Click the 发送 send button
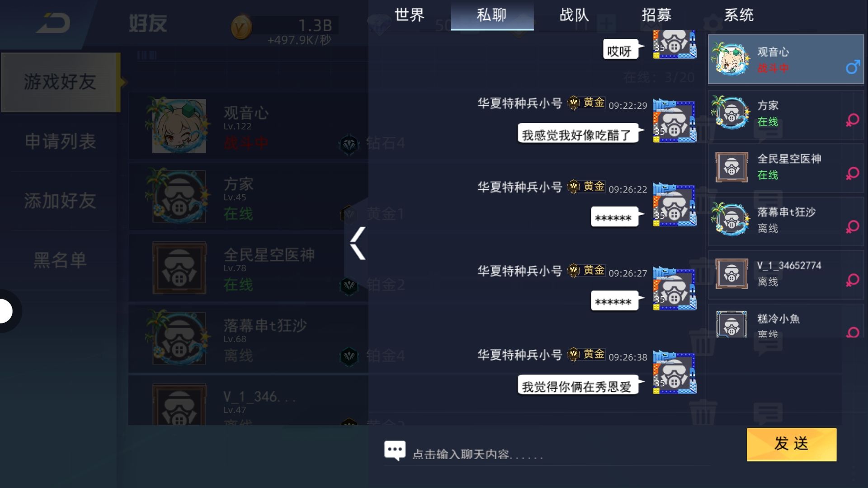 click(x=792, y=444)
